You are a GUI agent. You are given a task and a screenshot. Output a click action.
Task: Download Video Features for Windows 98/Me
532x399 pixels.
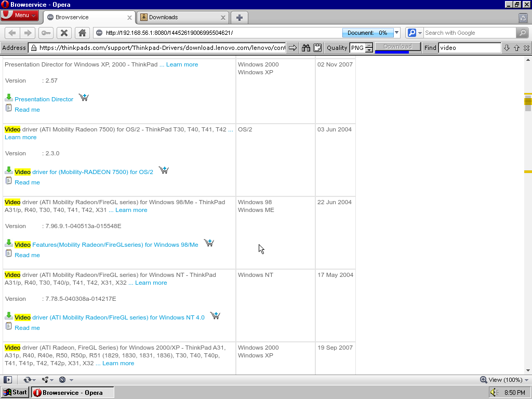click(x=106, y=245)
